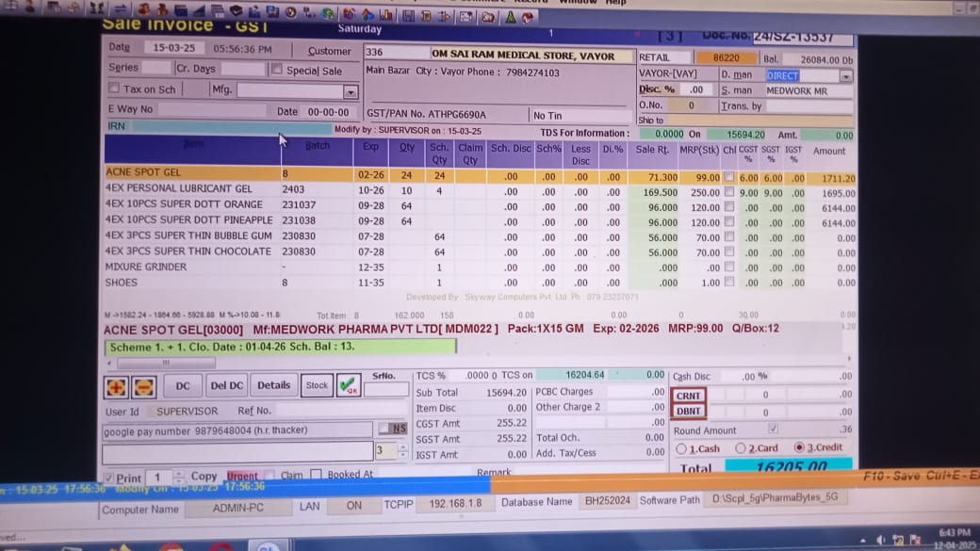Show hidden system tray icons arrow
The image size is (980, 551).
coord(864,539)
